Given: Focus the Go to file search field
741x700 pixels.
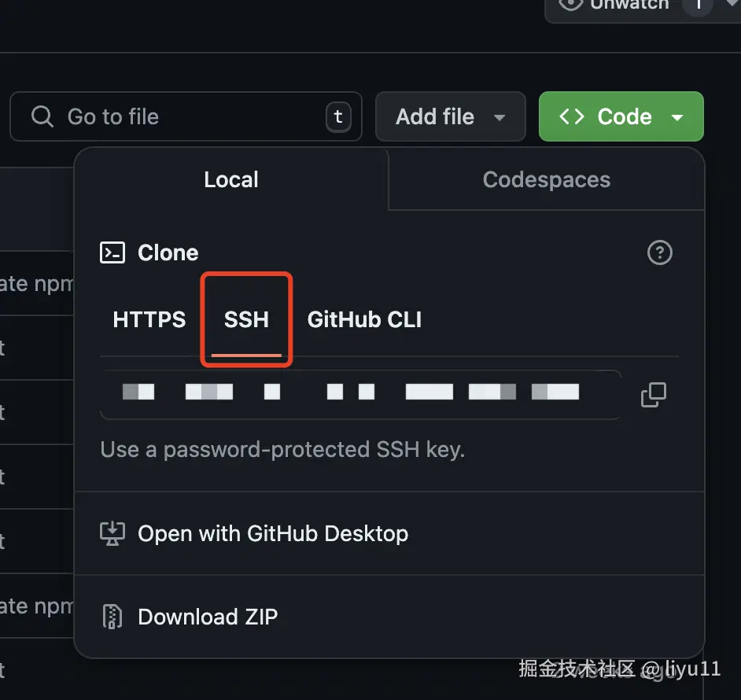Looking at the screenshot, I should (x=186, y=116).
